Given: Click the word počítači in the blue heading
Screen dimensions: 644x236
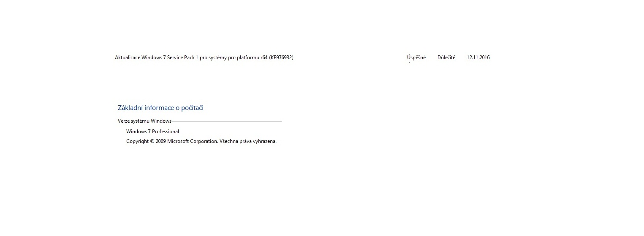Looking at the screenshot, I should click(x=192, y=108).
